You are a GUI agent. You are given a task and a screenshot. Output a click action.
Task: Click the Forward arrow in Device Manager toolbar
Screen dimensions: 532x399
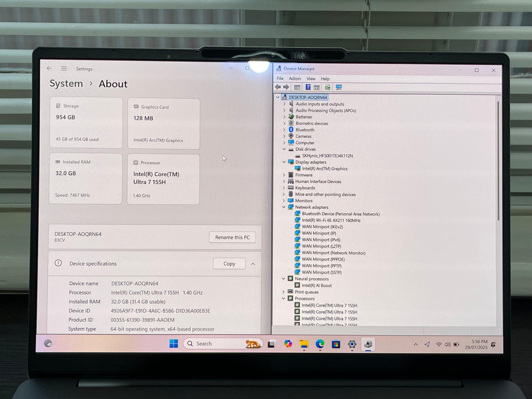click(286, 87)
